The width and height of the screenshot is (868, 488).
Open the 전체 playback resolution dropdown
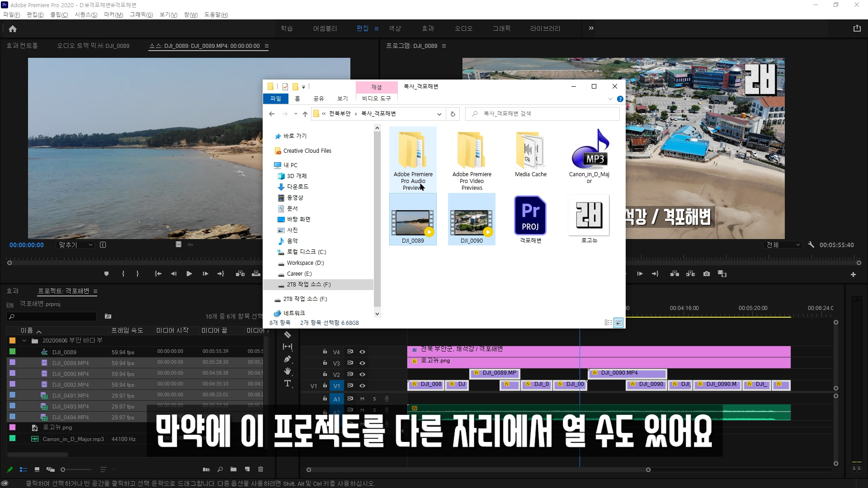point(783,245)
